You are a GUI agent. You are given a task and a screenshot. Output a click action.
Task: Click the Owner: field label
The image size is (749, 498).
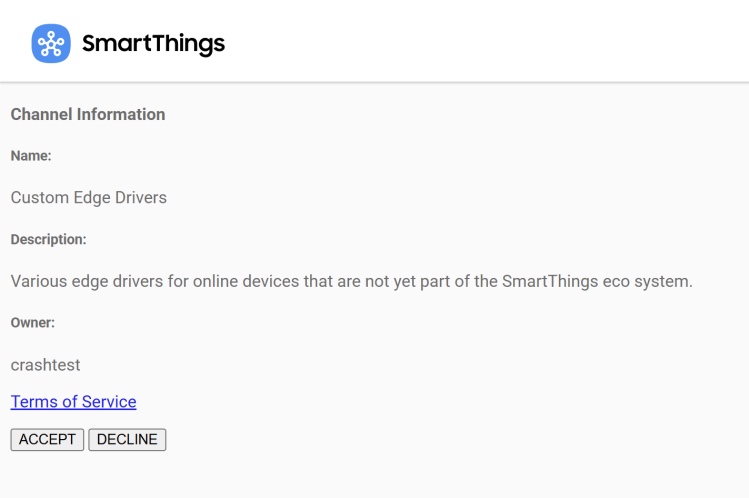point(32,323)
